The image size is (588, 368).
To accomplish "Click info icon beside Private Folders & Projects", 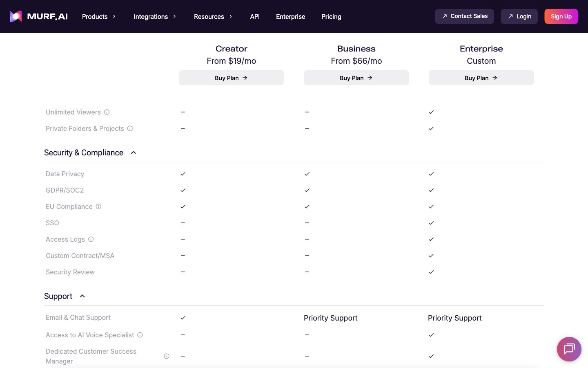I will (130, 128).
